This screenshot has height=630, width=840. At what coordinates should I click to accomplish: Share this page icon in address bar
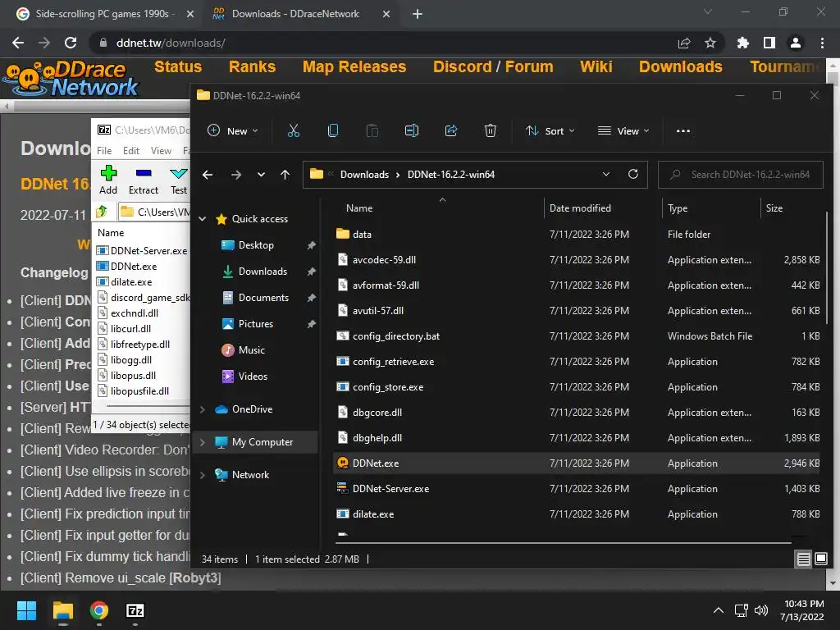pyautogui.click(x=684, y=43)
